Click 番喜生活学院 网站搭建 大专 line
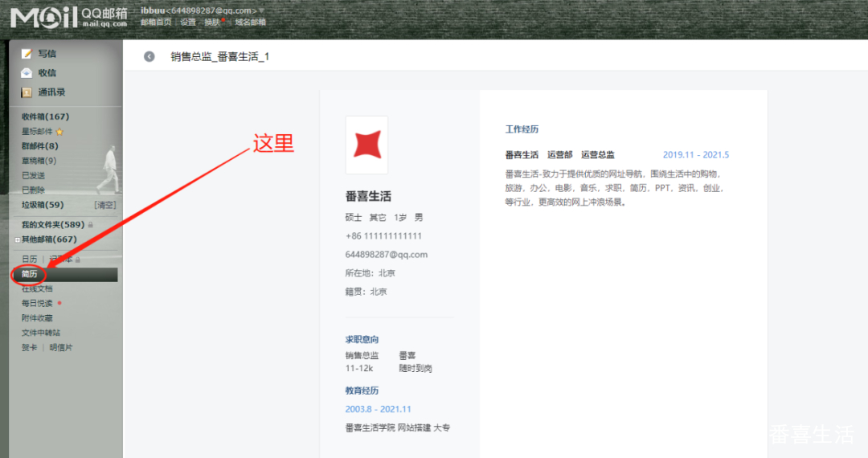The height and width of the screenshot is (458, 868). click(398, 427)
